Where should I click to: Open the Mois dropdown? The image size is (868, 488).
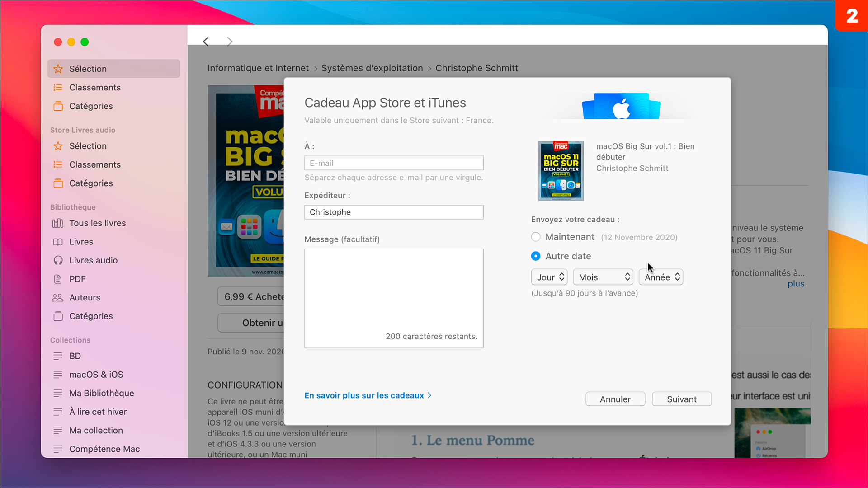603,277
